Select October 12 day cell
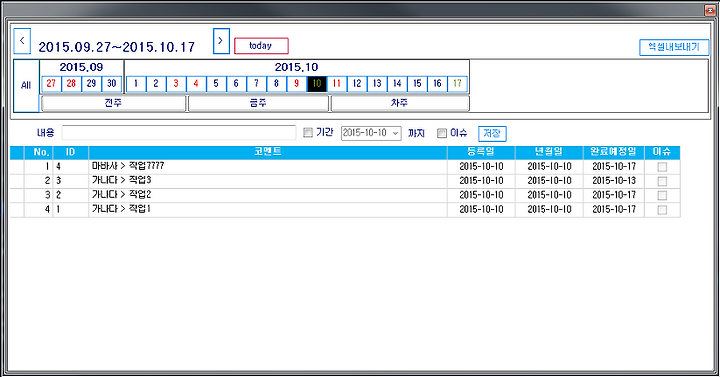The image size is (720, 377). tap(357, 84)
